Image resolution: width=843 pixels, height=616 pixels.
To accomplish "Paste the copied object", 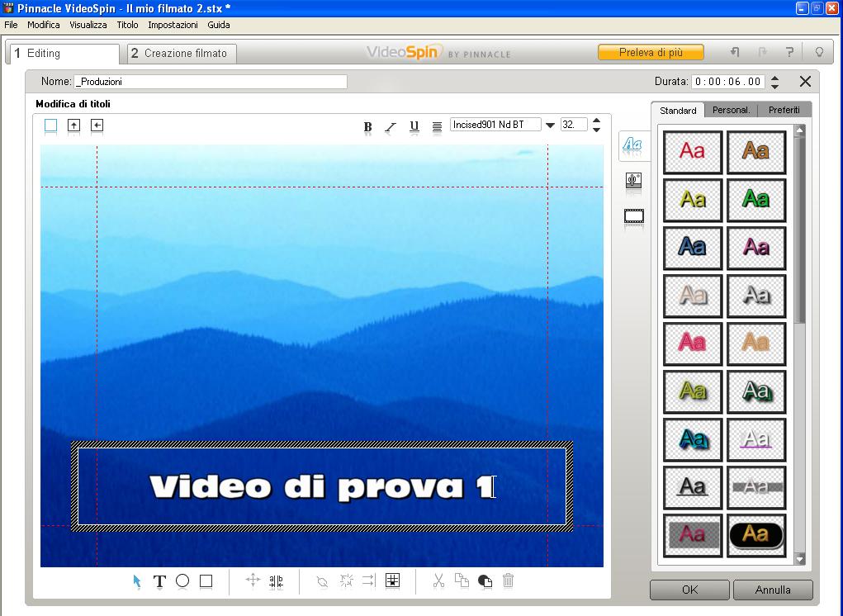I will point(485,581).
